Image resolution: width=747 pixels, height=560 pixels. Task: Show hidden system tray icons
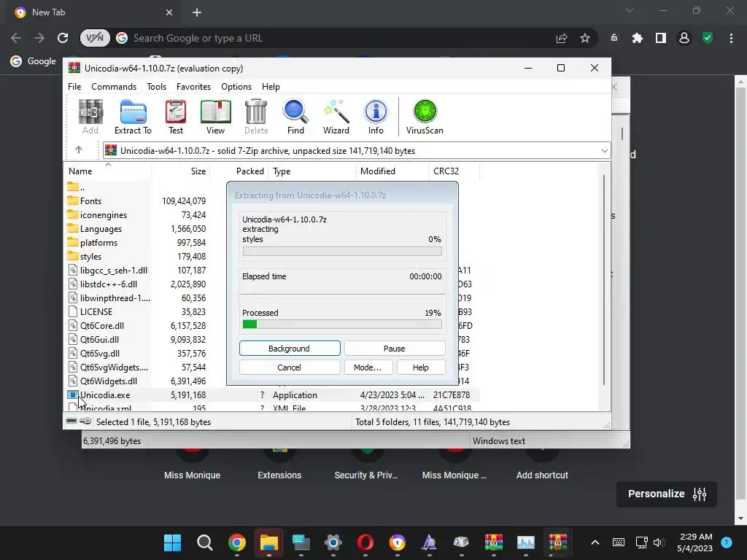595,542
